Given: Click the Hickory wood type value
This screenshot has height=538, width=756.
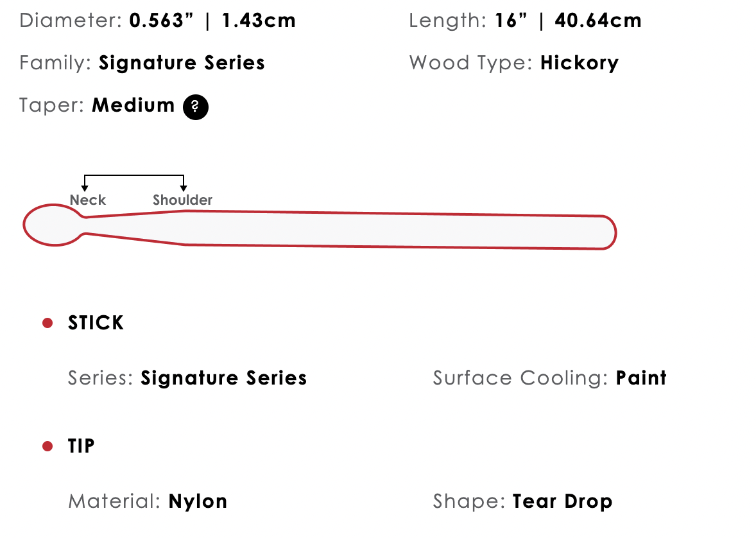Looking at the screenshot, I should point(580,63).
